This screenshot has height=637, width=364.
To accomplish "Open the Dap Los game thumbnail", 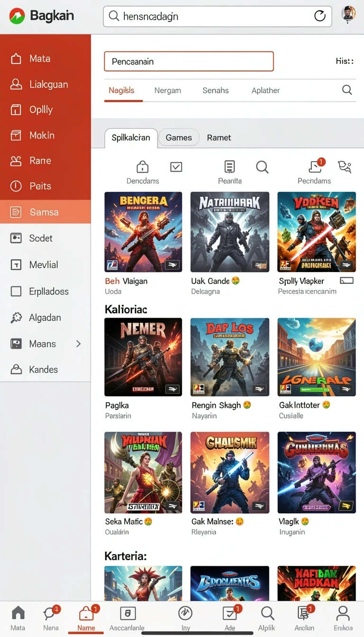I will click(x=230, y=357).
